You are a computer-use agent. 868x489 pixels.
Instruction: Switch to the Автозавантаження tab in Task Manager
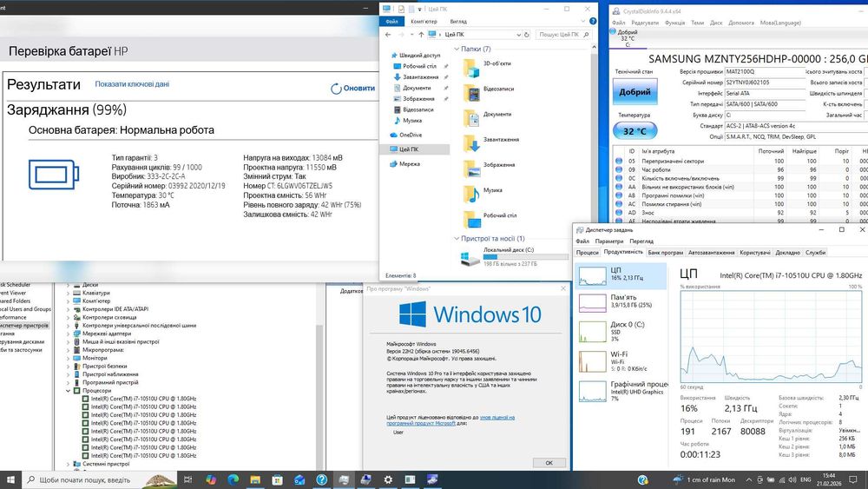(712, 253)
